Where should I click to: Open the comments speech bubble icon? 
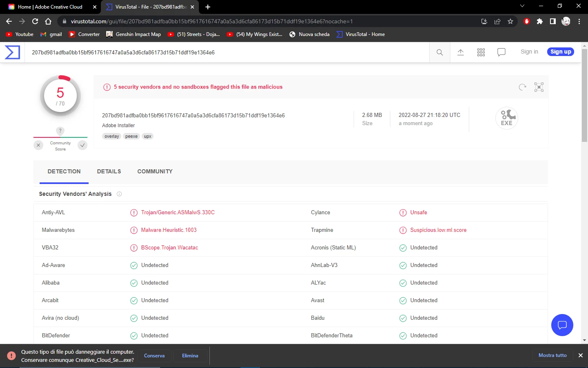click(x=501, y=52)
